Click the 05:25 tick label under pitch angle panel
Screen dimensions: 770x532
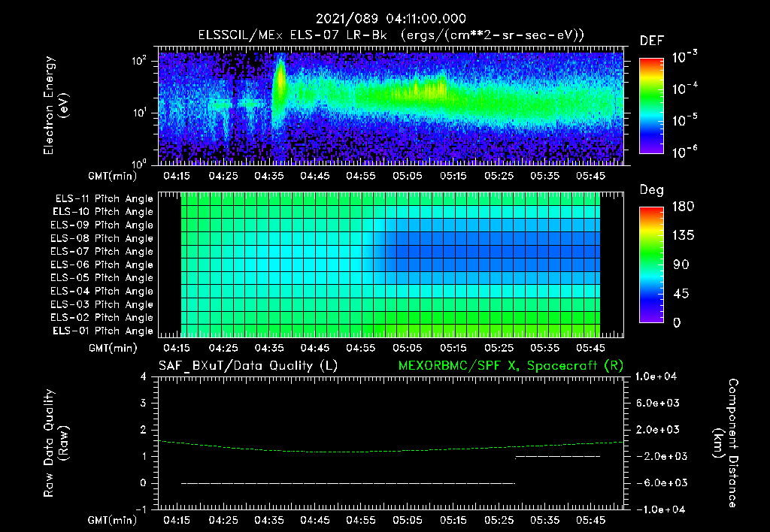[499, 348]
